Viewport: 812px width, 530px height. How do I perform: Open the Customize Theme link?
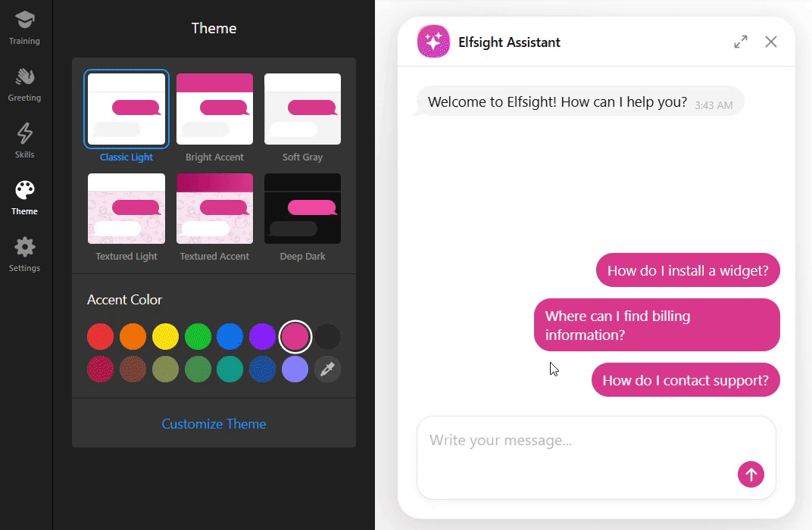click(x=214, y=424)
